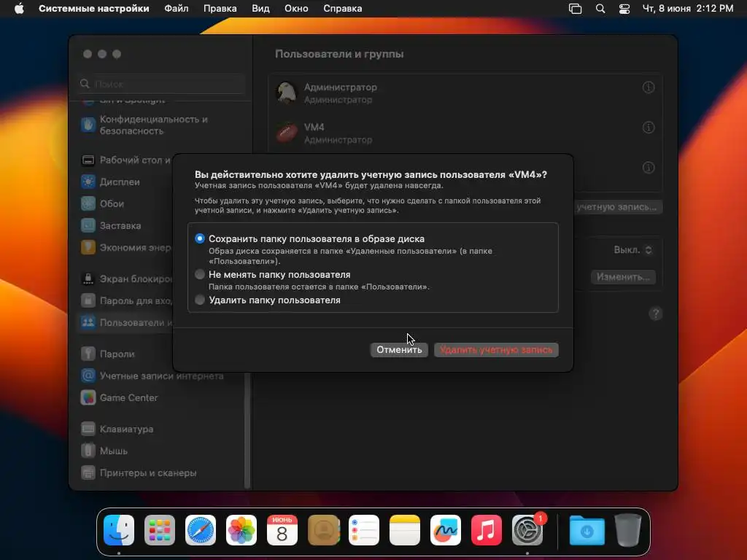
Task: Open the Окно menu
Action: coord(296,9)
